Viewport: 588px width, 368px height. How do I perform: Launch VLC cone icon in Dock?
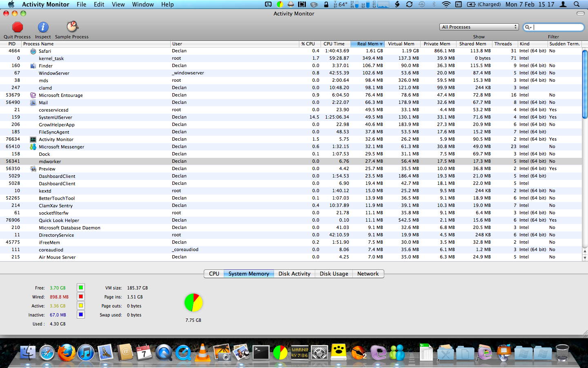click(203, 352)
